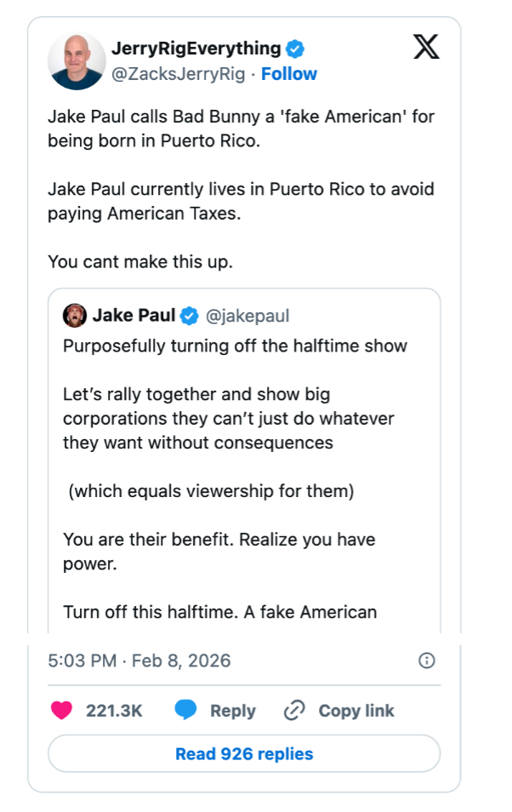Open the @jakepaul handle
Image resolution: width=512 pixels, height=812 pixels.
pyautogui.click(x=247, y=316)
